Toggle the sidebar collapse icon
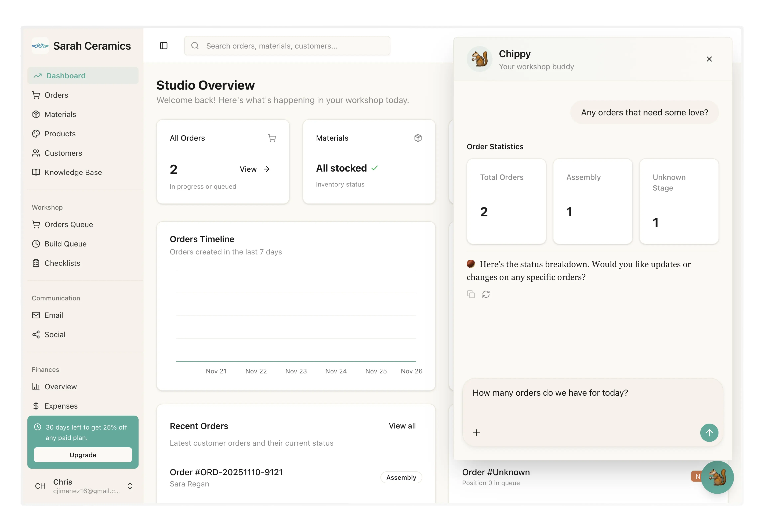This screenshot has height=532, width=766. (164, 46)
